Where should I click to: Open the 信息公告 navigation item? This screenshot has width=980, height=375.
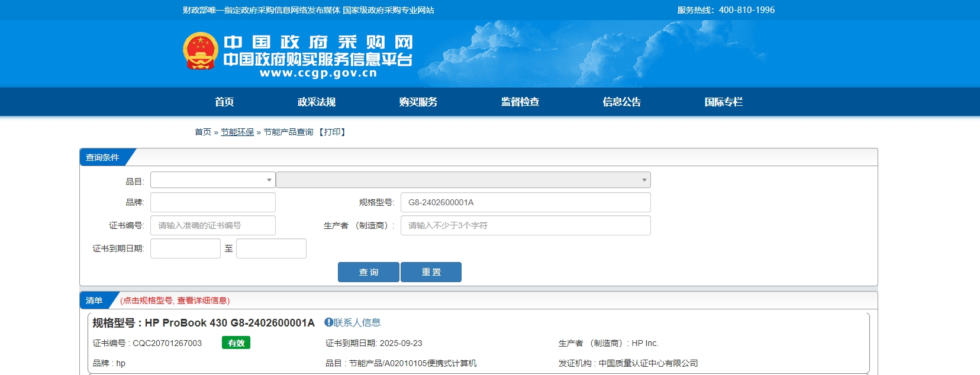pyautogui.click(x=622, y=102)
